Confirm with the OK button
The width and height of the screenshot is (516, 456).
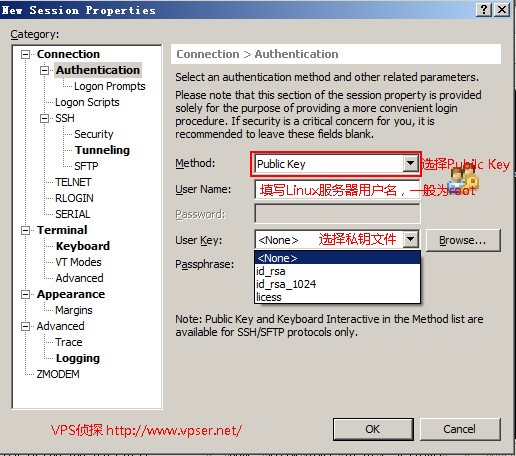pos(373,429)
